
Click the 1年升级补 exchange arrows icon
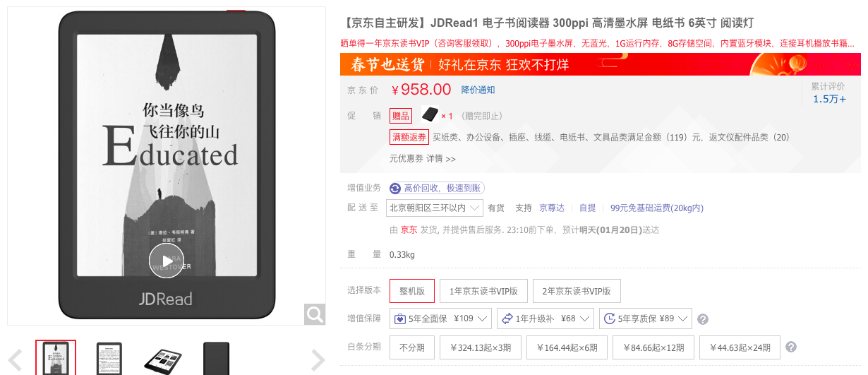coord(507,319)
